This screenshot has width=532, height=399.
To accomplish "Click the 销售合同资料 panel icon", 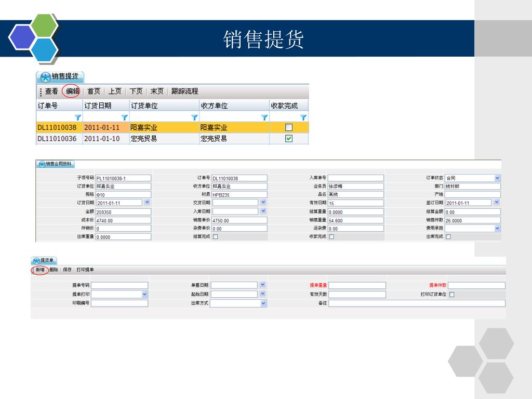I will (42, 164).
